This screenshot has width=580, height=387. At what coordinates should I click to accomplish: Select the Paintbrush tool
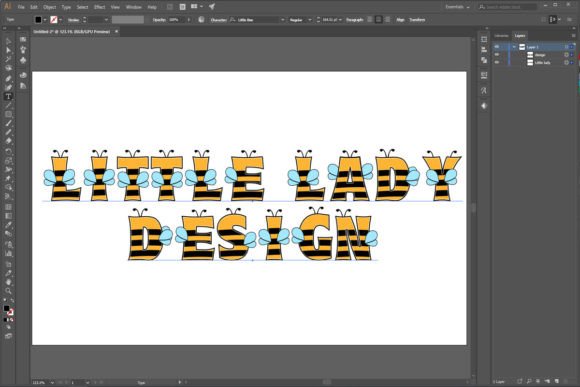[x=8, y=123]
